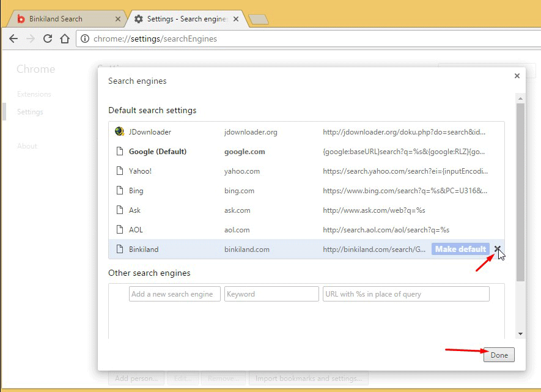Screen dimensions: 541x392
Task: Go to the home page icon
Action: tap(65, 39)
